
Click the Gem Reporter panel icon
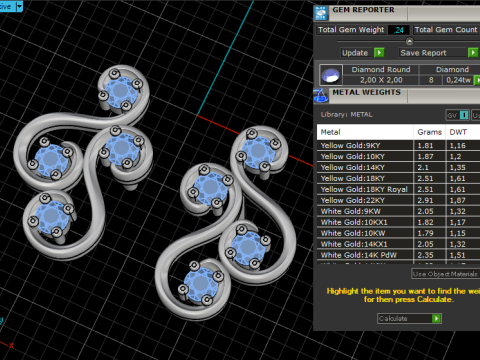[x=321, y=13]
